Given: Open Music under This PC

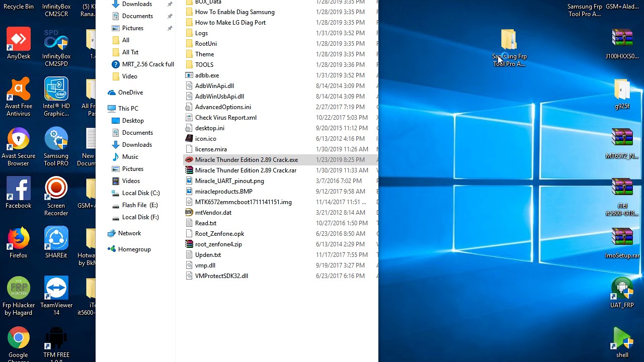Looking at the screenshot, I should pos(130,157).
